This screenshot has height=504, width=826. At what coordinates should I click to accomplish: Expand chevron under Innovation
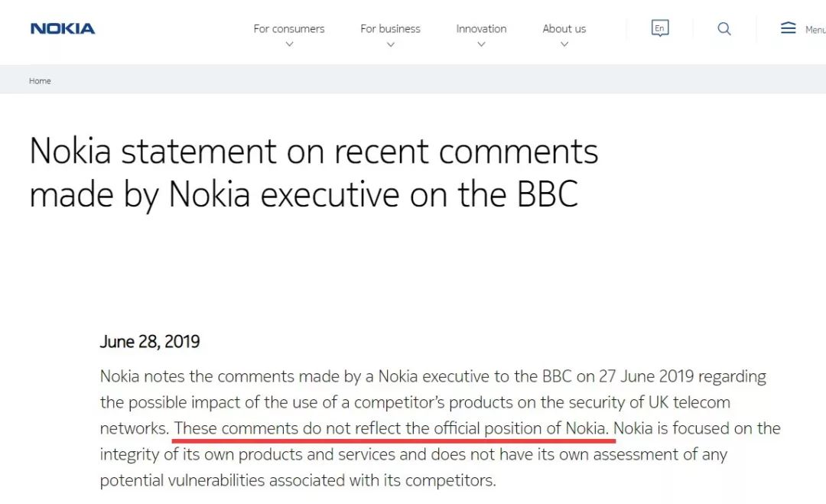coord(481,44)
